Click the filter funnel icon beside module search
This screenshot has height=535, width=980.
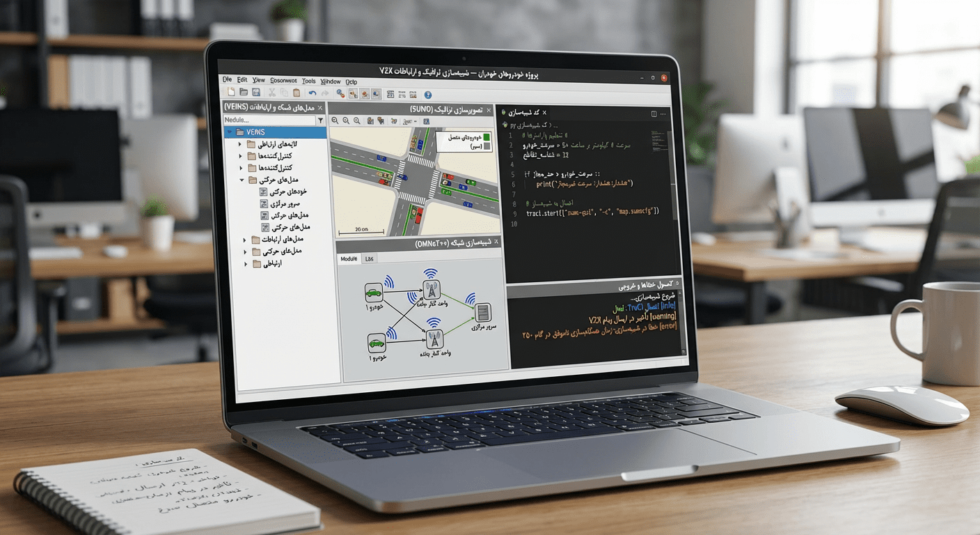(x=320, y=121)
